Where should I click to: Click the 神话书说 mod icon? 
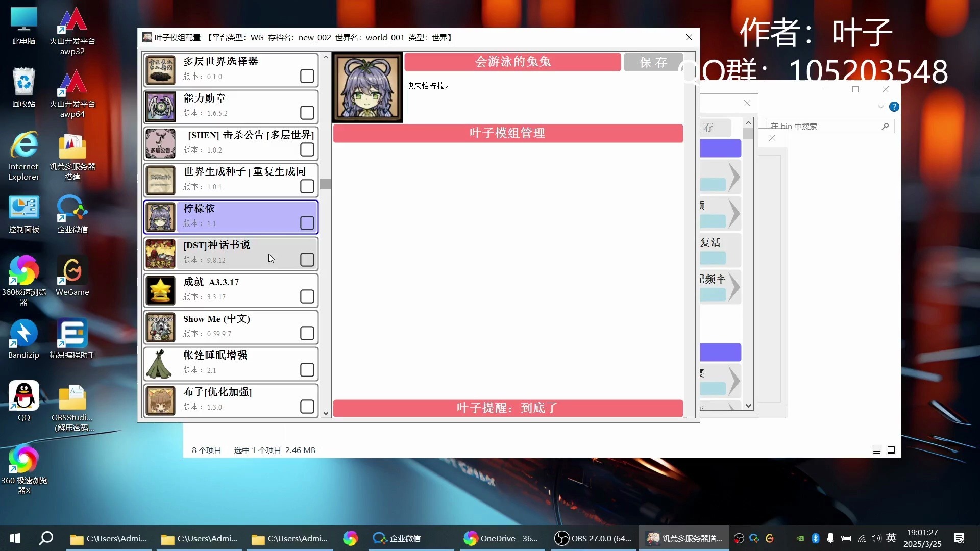click(x=160, y=254)
